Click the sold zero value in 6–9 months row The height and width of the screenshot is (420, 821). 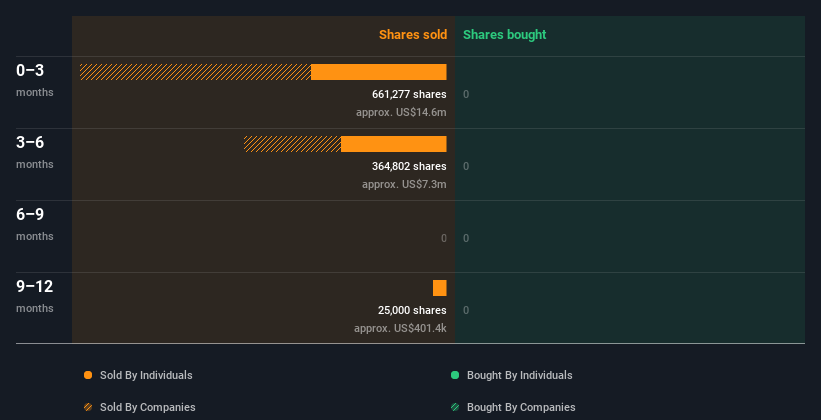click(444, 238)
